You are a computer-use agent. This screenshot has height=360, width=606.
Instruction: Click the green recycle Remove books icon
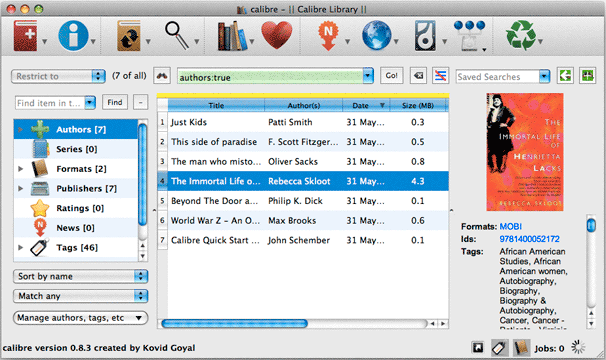(521, 36)
